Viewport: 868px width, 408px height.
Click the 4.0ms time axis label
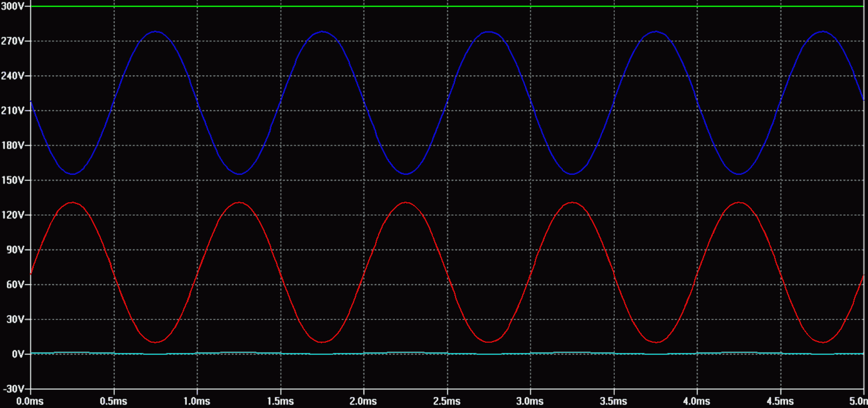tap(698, 402)
